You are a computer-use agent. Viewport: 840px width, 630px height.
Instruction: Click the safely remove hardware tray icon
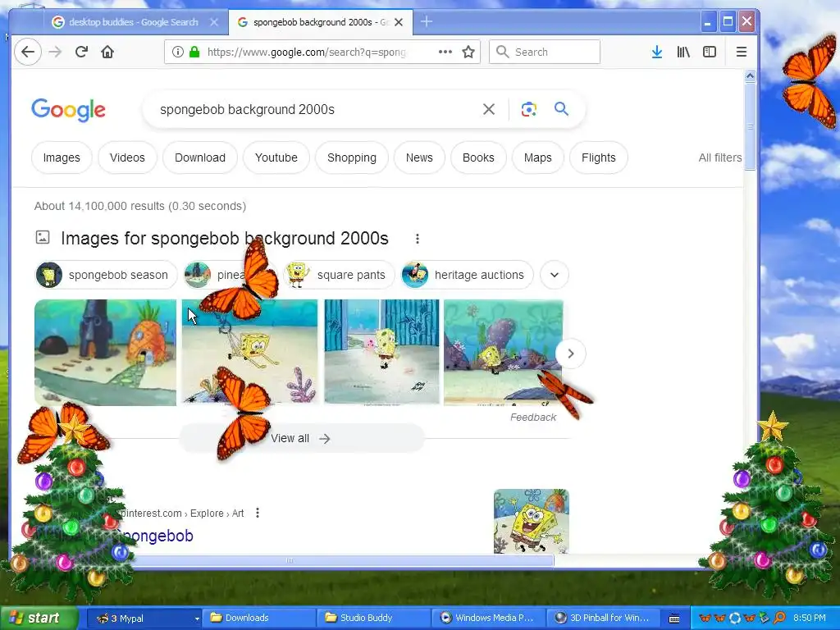tap(765, 619)
